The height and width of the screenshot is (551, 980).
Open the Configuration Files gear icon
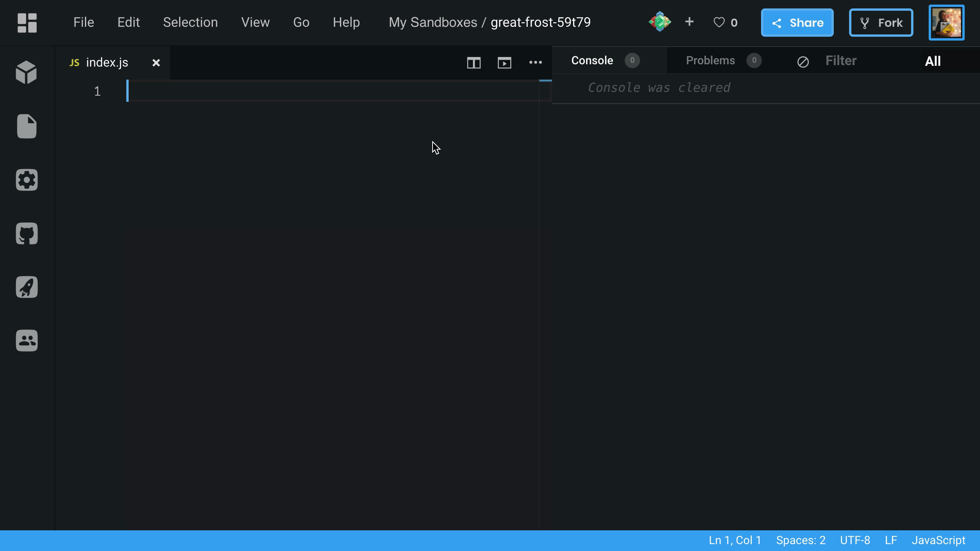(x=27, y=180)
